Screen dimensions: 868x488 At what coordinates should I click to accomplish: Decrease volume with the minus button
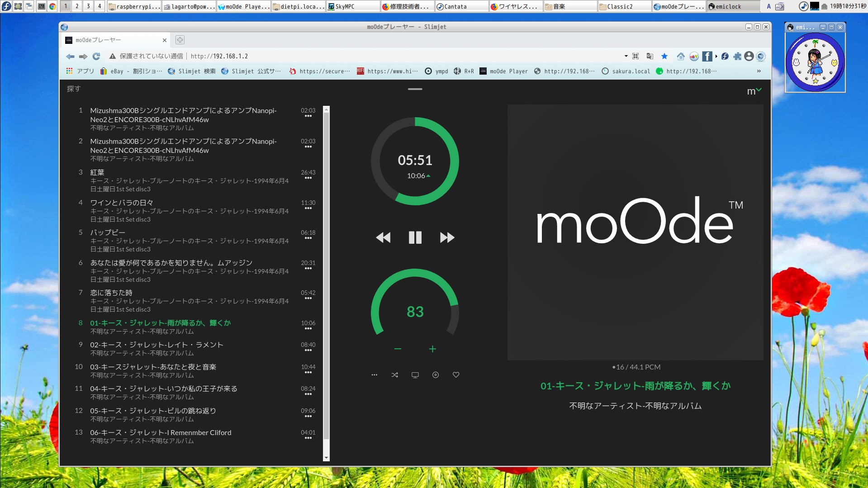click(x=398, y=349)
